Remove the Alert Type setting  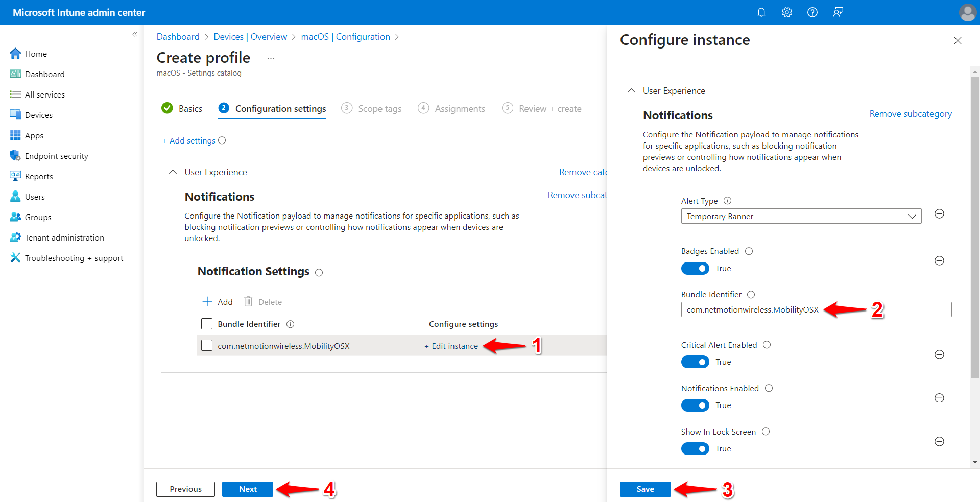tap(939, 213)
